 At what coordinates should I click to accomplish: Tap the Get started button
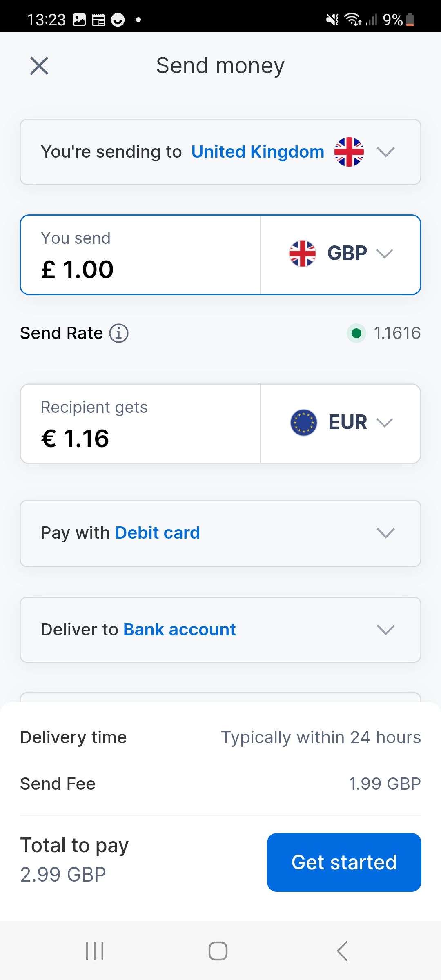coord(344,862)
